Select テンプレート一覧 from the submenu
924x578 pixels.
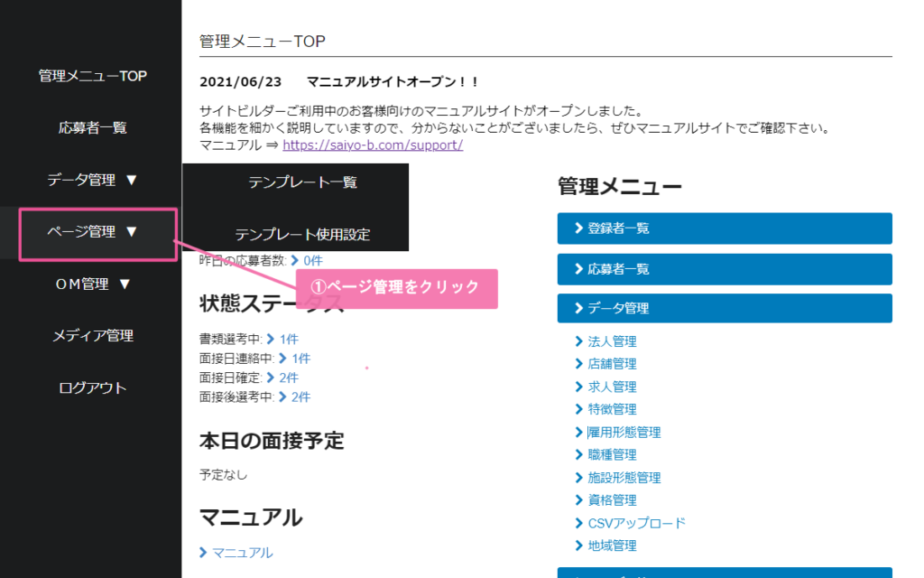click(x=302, y=182)
